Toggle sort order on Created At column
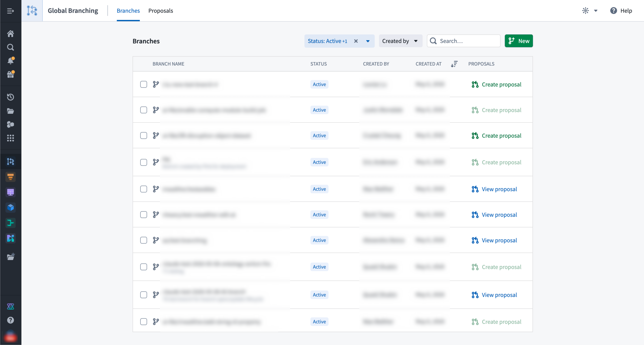 (454, 64)
